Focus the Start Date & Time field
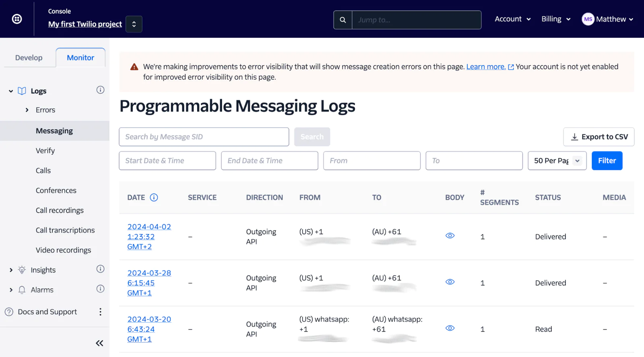644x357 pixels. (x=167, y=161)
